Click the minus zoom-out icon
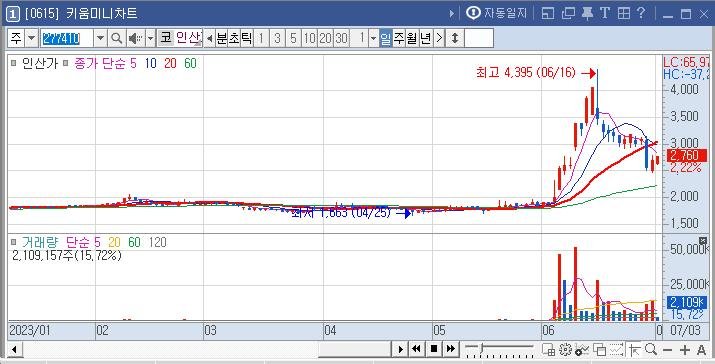715x364 pixels. (x=668, y=350)
